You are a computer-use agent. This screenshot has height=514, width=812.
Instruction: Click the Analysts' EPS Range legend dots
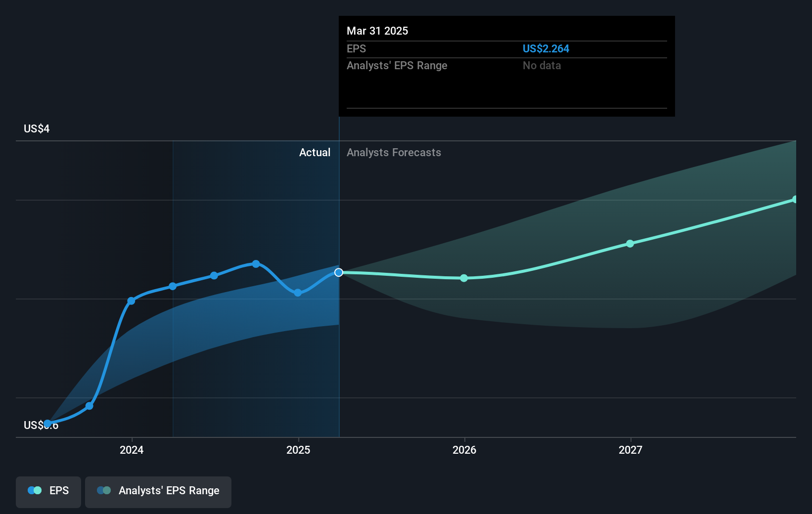pyautogui.click(x=103, y=490)
